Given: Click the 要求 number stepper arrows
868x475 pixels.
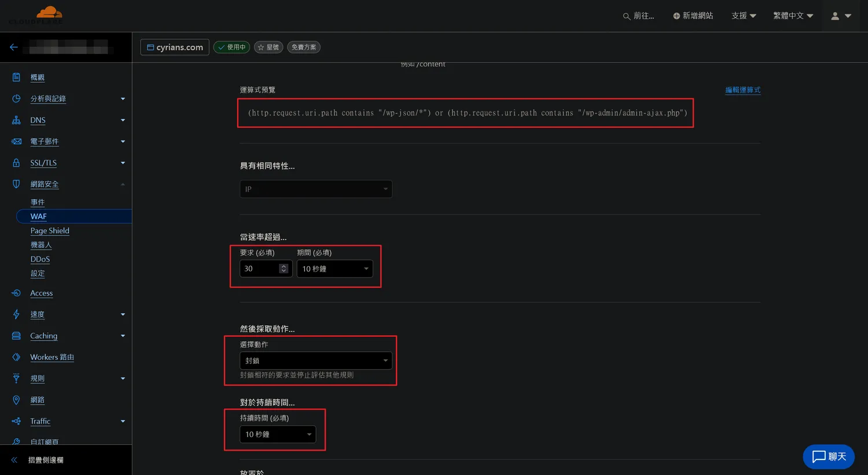Looking at the screenshot, I should point(284,268).
